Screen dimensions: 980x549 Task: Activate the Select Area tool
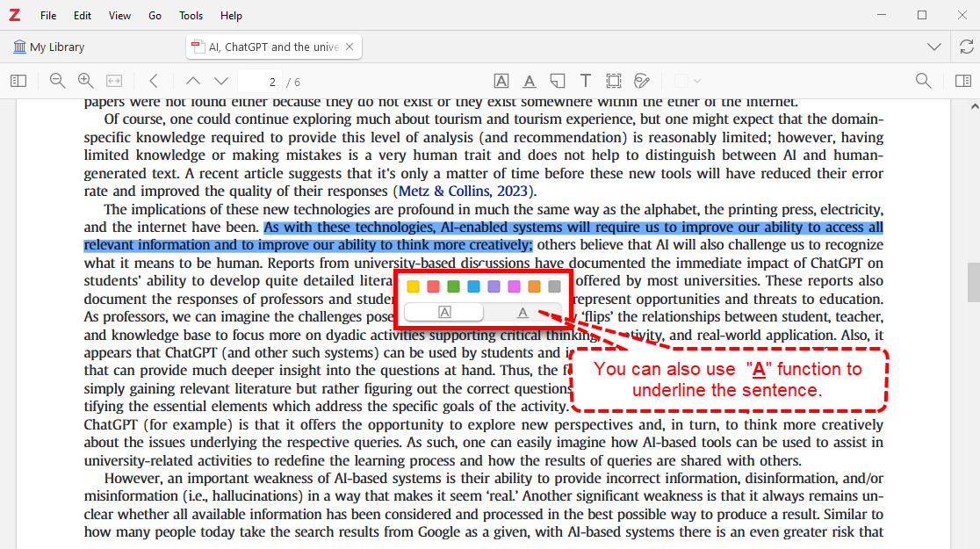(613, 81)
